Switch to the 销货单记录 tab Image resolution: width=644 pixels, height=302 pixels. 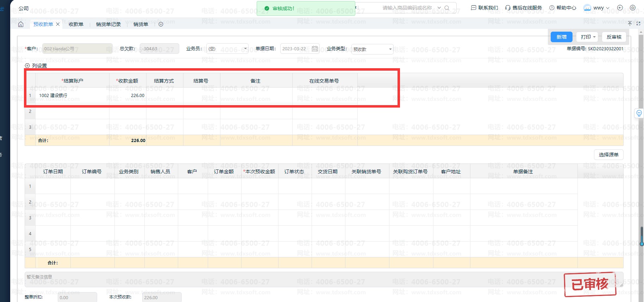[x=108, y=24]
